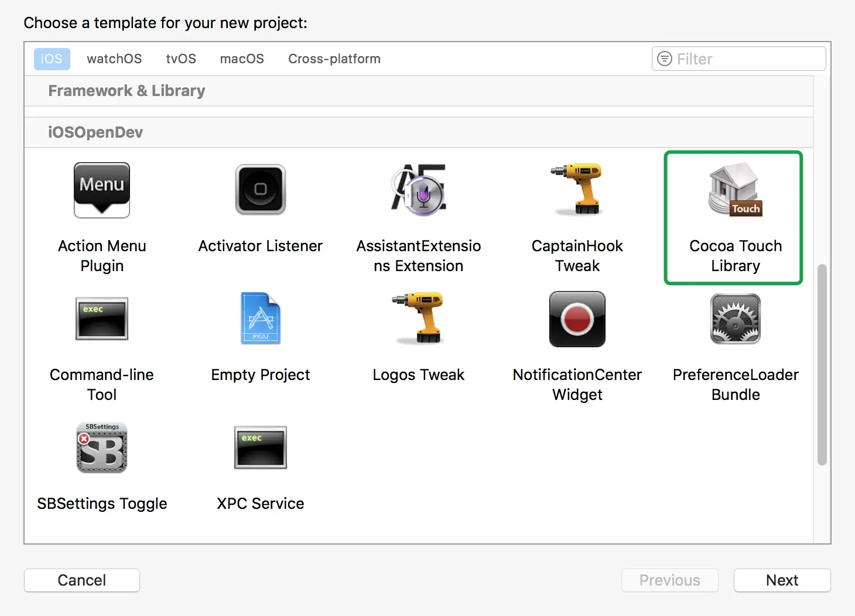Viewport: 855px width, 616px height.
Task: Switch to the watchOS tab
Action: [x=114, y=59]
